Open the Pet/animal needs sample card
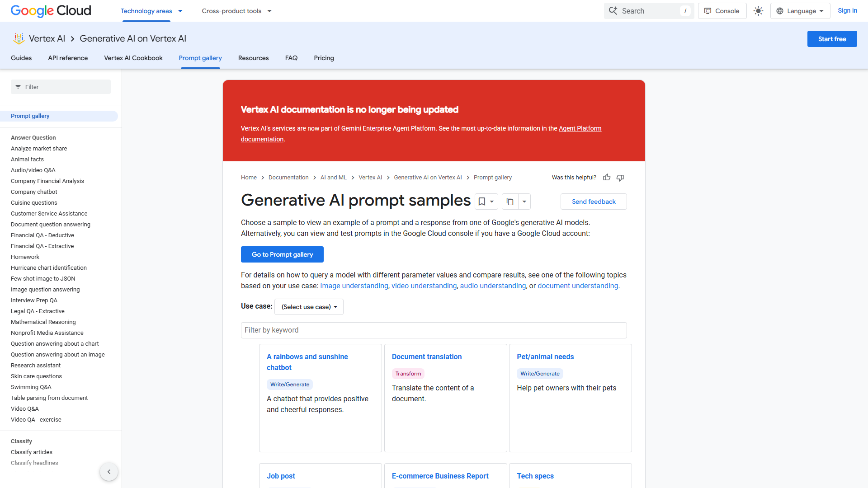868x488 pixels. tap(571, 398)
